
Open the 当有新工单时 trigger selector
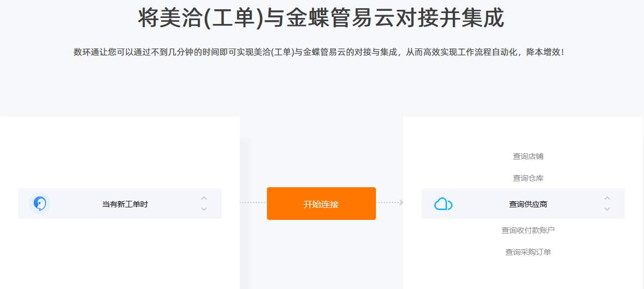pos(120,204)
